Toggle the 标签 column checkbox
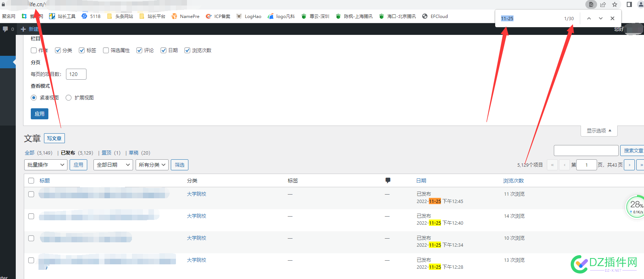 [x=82, y=50]
